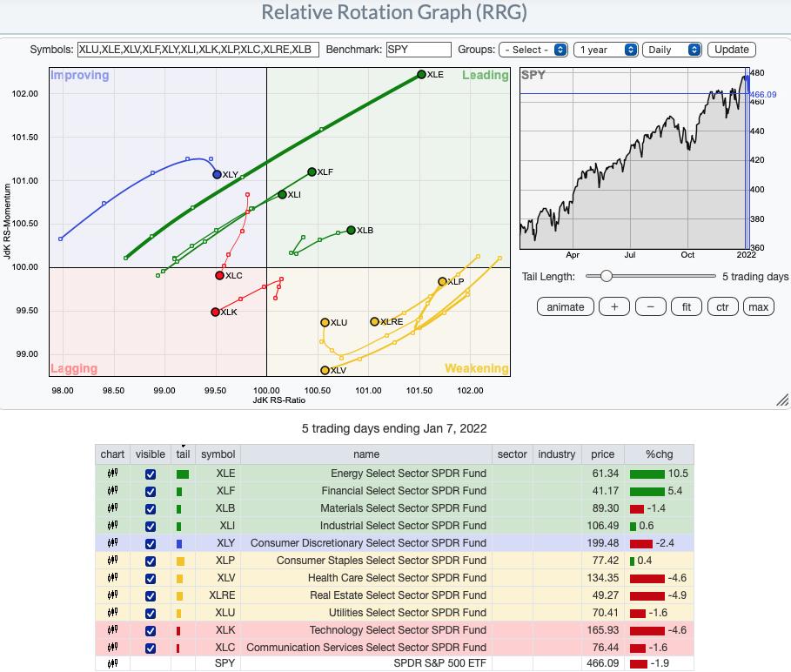Adjust the Tail Length slider
This screenshot has height=672, width=791.
606,277
